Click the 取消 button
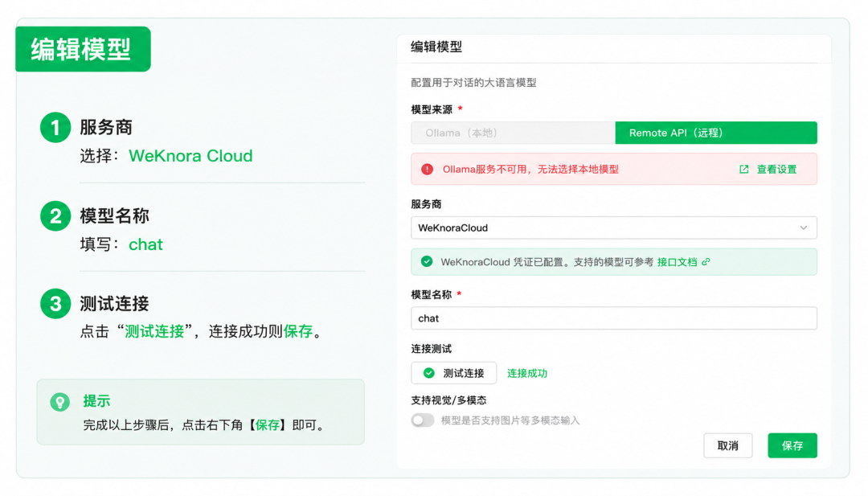 [728, 445]
